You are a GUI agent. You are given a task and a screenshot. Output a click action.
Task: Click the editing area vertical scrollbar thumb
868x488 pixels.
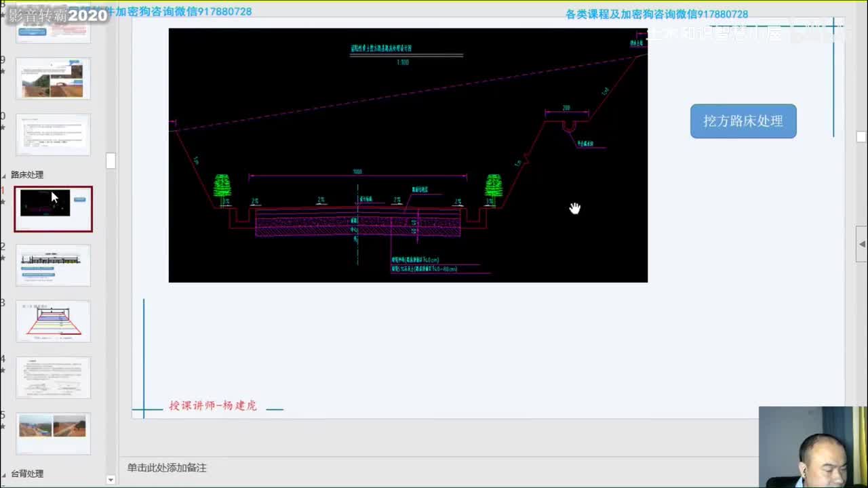[x=861, y=137]
